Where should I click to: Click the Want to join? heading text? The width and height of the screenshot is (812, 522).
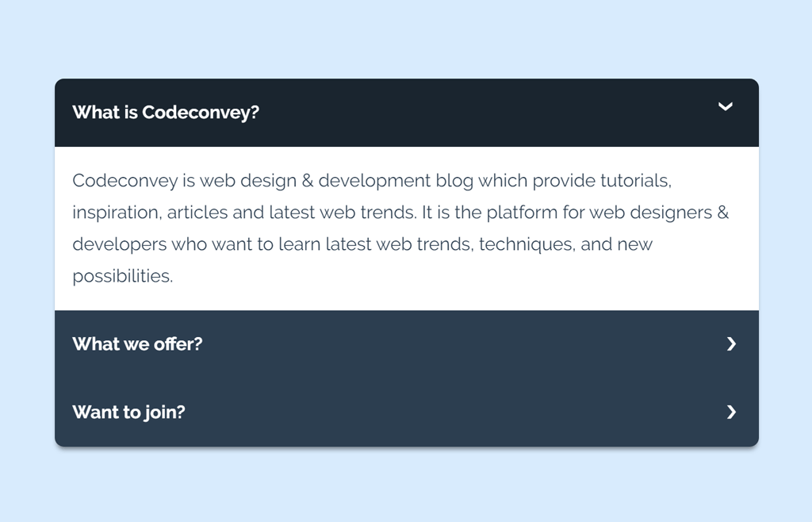point(128,413)
